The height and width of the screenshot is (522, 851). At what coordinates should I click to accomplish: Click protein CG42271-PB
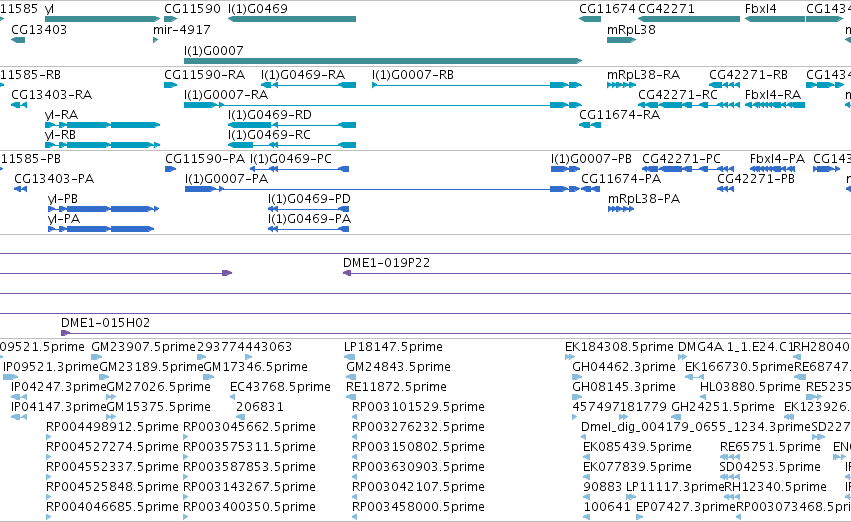[x=756, y=179]
